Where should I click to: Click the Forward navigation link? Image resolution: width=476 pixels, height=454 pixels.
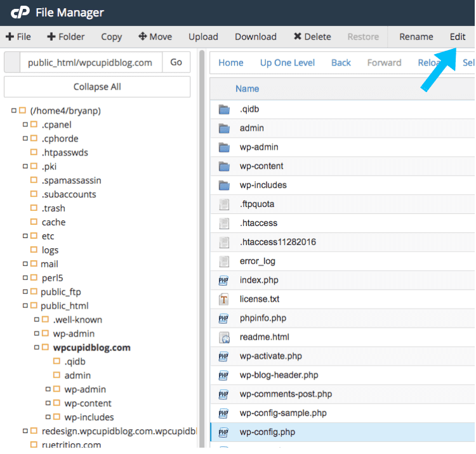(384, 63)
